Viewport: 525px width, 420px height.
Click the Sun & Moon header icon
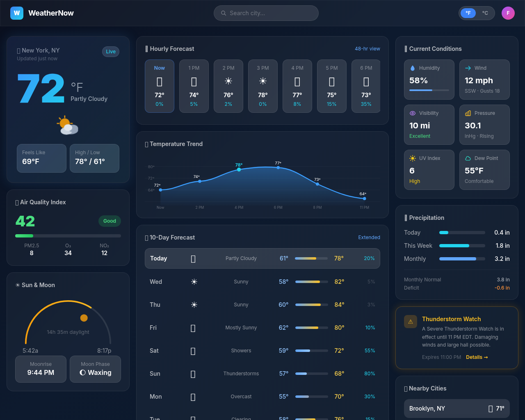(18, 285)
